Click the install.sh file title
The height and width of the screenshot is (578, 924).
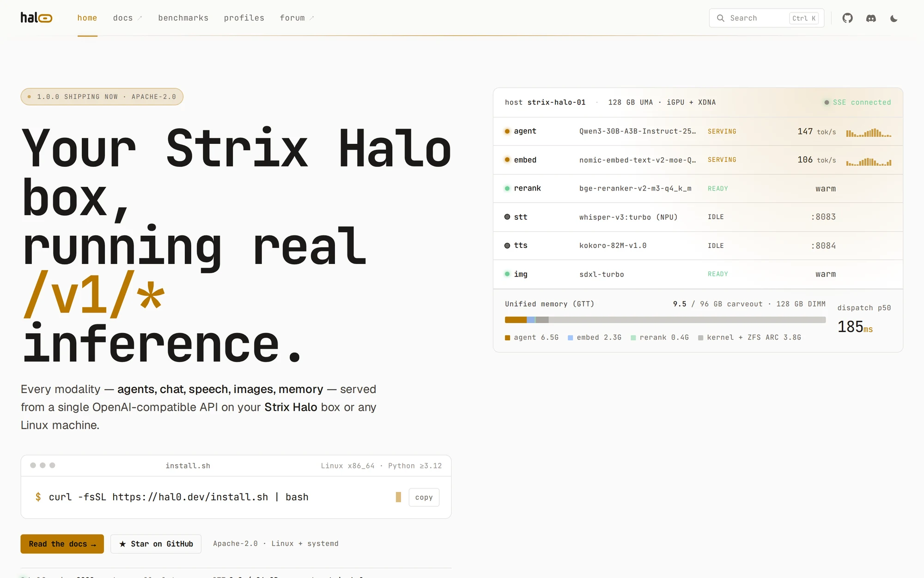(188, 466)
